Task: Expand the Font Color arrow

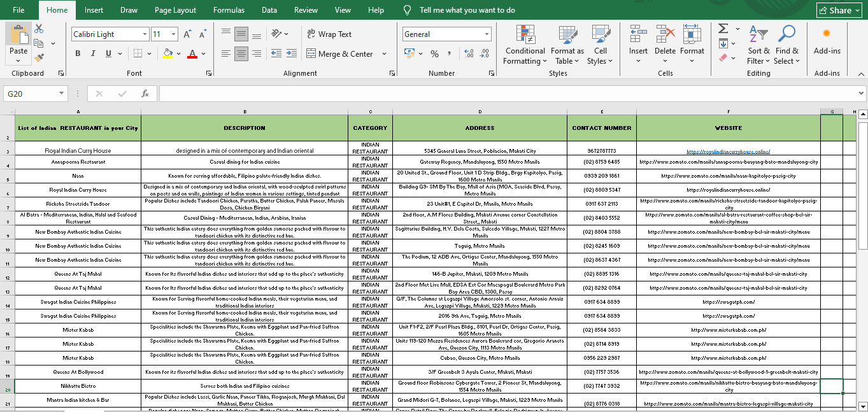Action: point(203,53)
